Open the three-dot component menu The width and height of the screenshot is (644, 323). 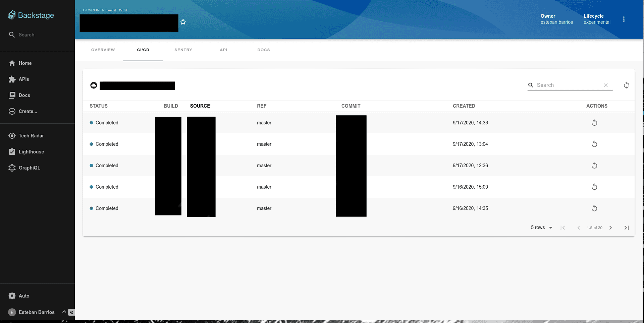(x=624, y=19)
